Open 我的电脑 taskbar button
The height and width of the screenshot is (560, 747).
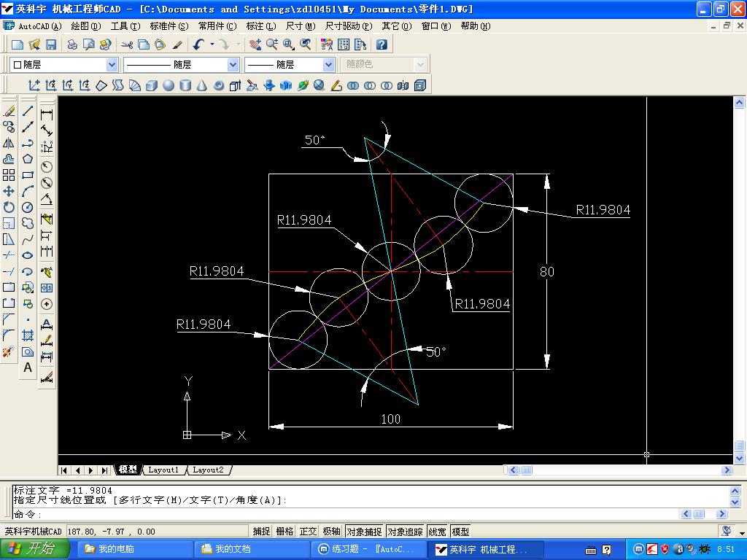[x=134, y=549]
